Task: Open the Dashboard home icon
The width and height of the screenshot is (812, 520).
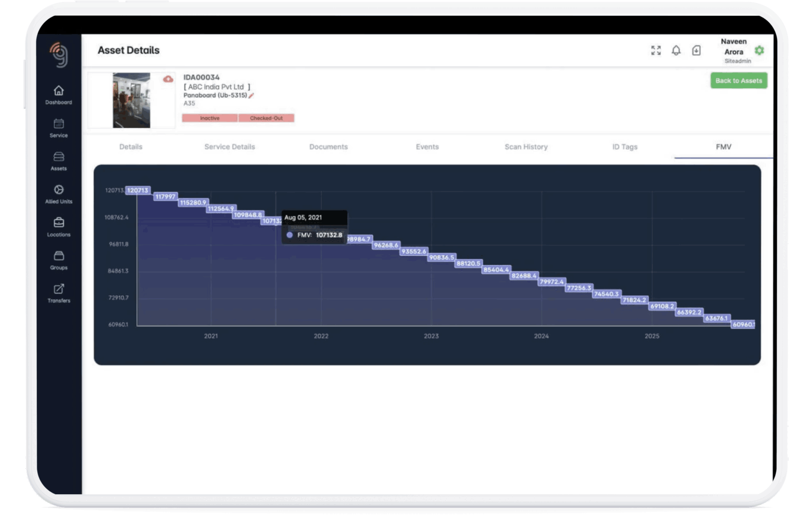Action: (x=59, y=91)
